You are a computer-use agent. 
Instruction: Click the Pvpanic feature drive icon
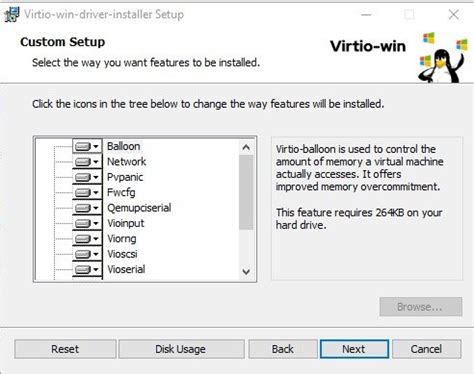[x=83, y=177]
